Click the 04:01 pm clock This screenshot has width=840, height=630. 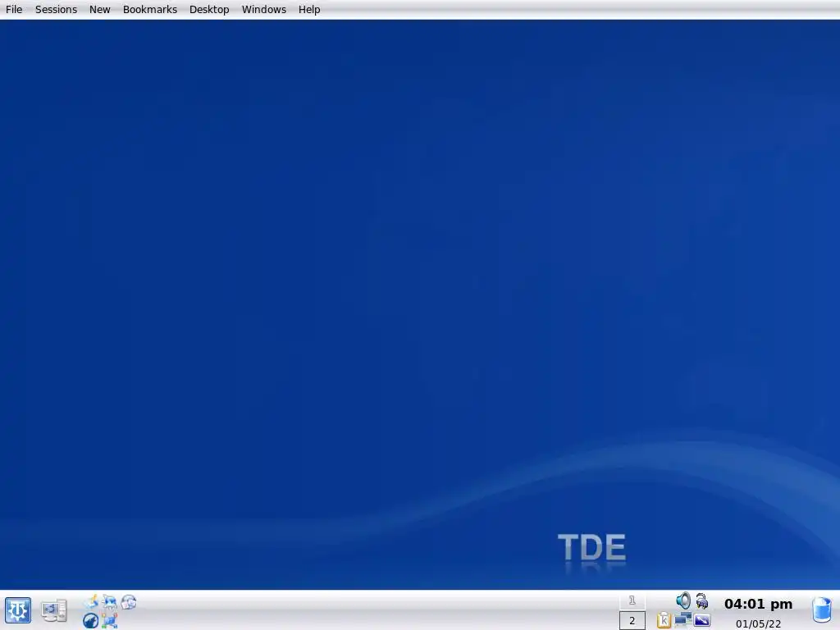pyautogui.click(x=758, y=605)
